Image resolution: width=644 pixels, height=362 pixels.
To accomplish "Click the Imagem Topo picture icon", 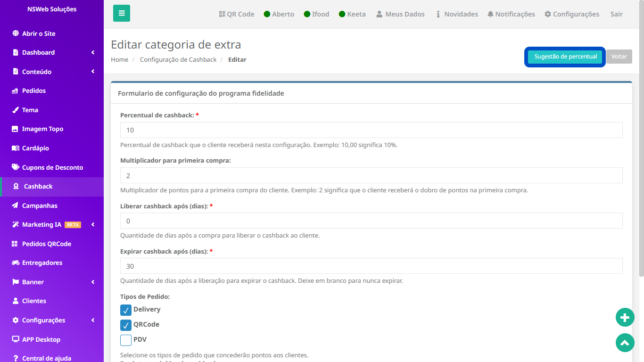I will click(x=15, y=129).
